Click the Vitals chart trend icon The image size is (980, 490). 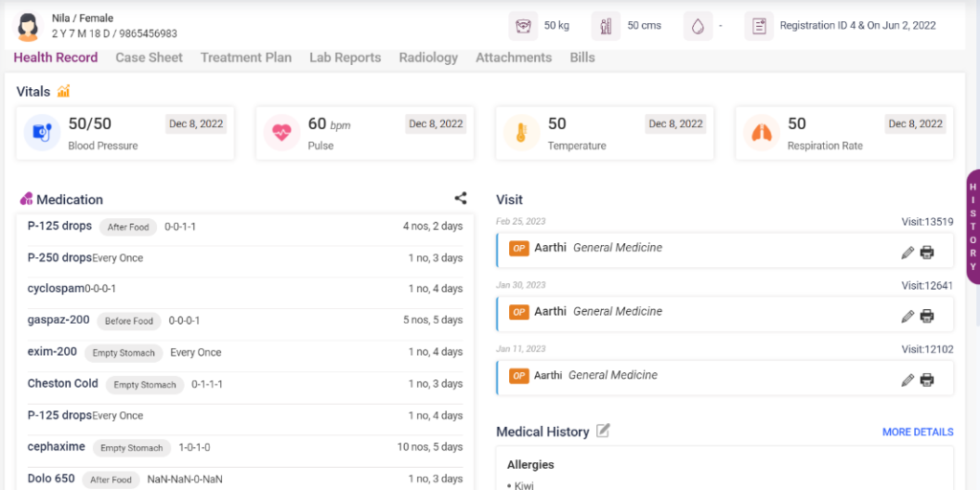tap(64, 92)
